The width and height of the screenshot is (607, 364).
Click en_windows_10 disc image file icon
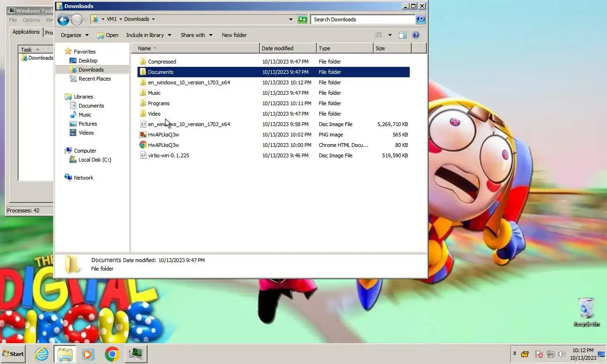coord(143,124)
